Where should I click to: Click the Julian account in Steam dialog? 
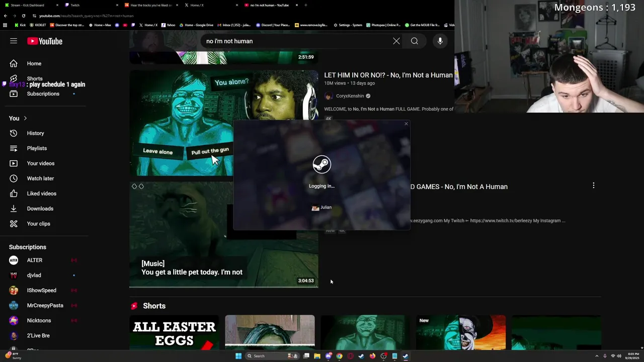pos(321,207)
